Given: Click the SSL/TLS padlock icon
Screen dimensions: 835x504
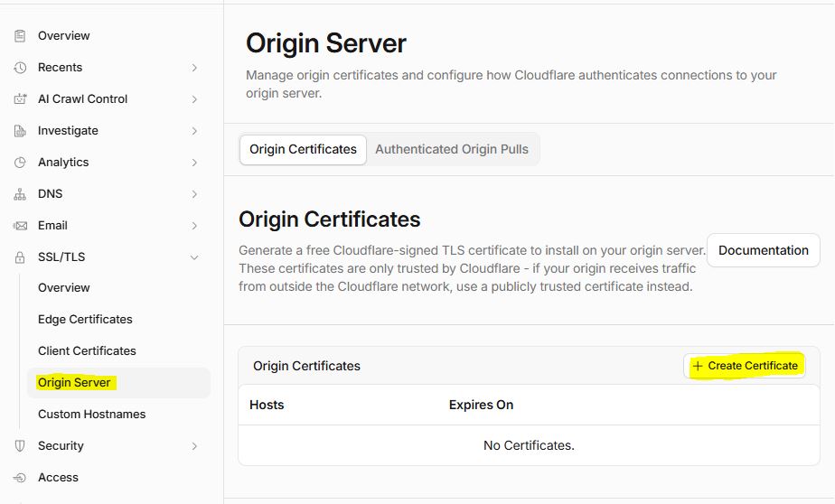Looking at the screenshot, I should tap(20, 257).
